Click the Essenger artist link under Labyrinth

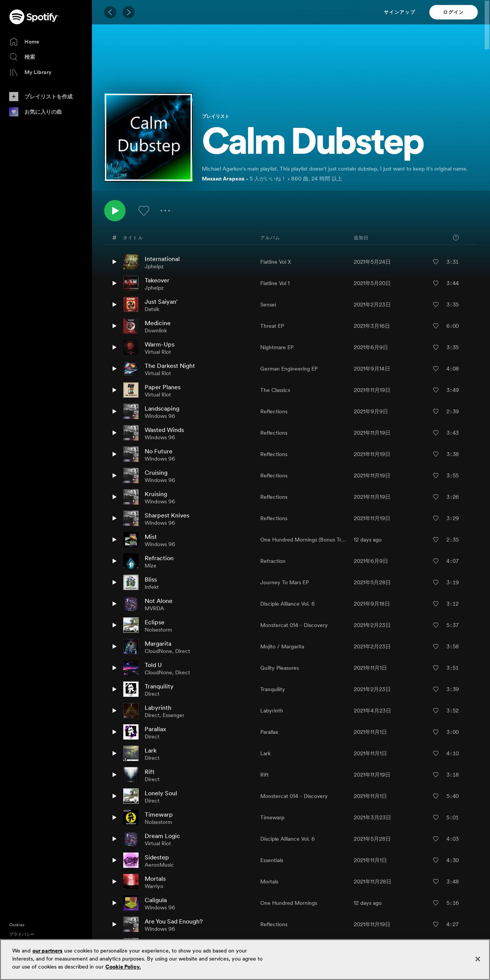coord(173,715)
